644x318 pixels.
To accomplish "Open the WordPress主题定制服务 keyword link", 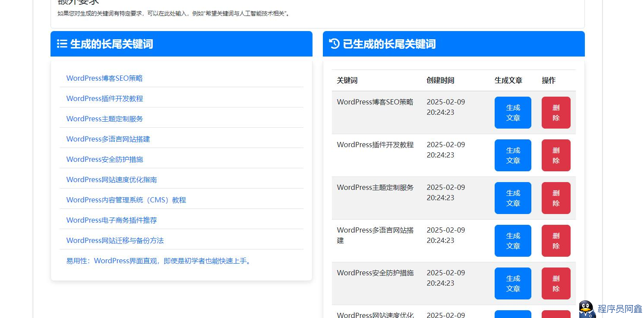I will (x=104, y=119).
